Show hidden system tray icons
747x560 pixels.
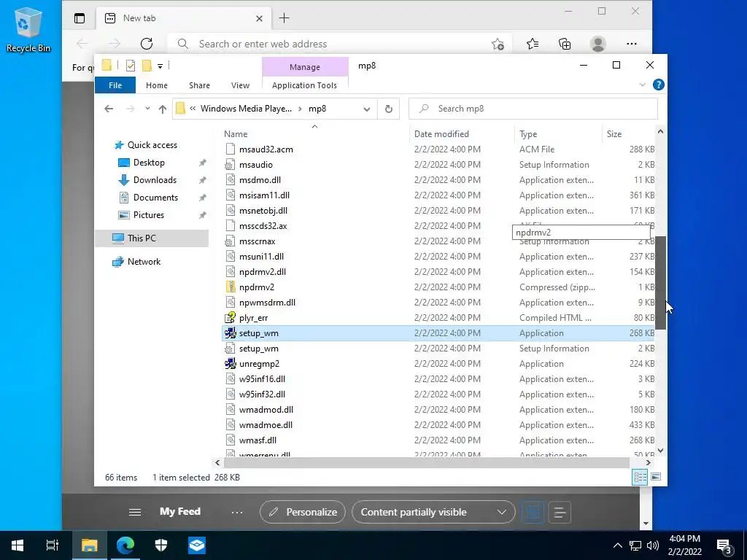pyautogui.click(x=617, y=545)
